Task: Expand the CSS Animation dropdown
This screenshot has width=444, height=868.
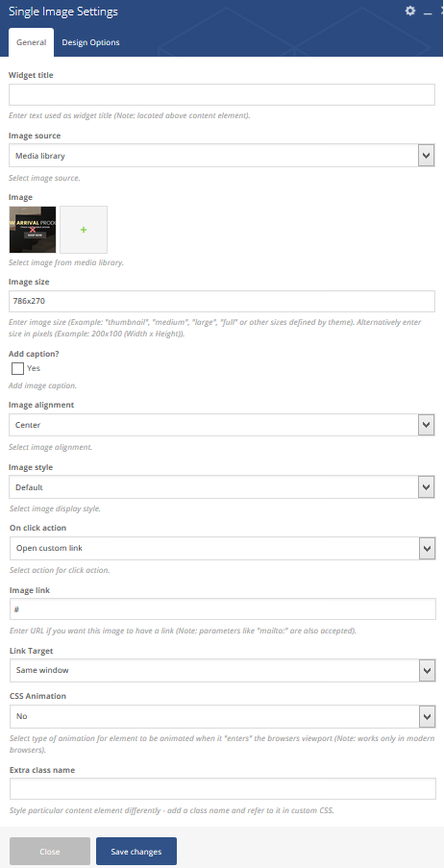Action: (x=223, y=716)
